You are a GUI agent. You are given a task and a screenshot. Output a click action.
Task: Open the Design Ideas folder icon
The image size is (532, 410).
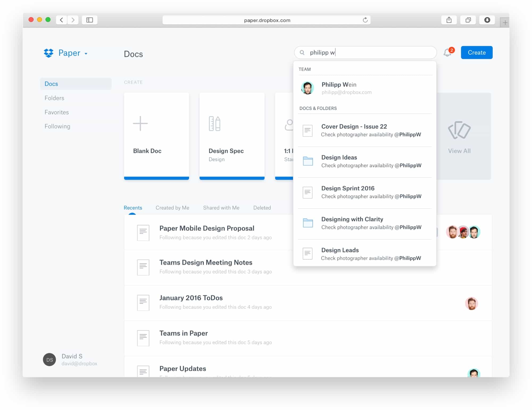pyautogui.click(x=307, y=161)
